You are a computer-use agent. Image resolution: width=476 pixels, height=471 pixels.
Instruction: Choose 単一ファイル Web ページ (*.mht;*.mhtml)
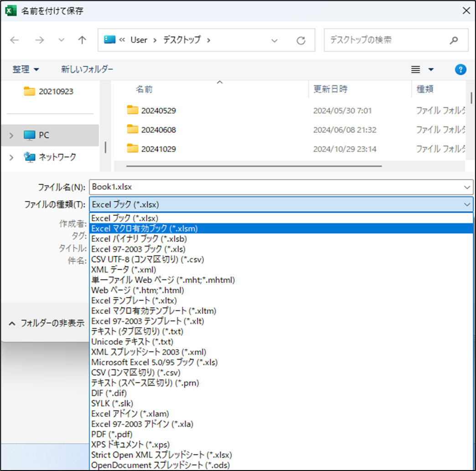coord(281,280)
